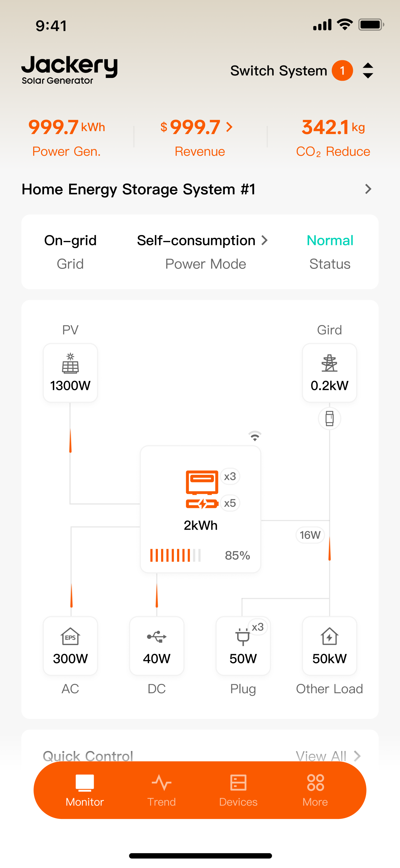Tap the 85% battery level bar
This screenshot has height=868, width=400.
[176, 555]
